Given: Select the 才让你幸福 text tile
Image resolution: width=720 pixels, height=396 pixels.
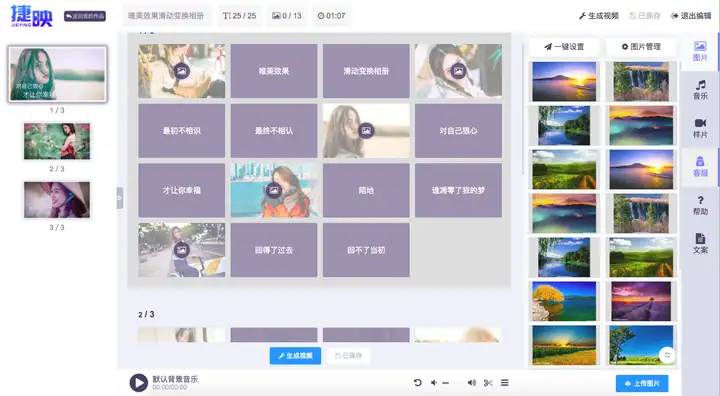Looking at the screenshot, I should 181,190.
